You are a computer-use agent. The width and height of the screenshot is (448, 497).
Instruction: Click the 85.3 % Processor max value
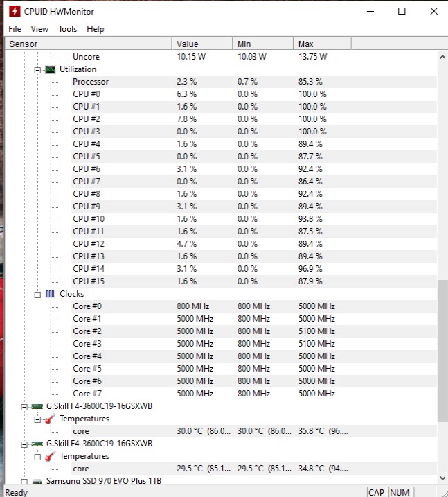[310, 82]
